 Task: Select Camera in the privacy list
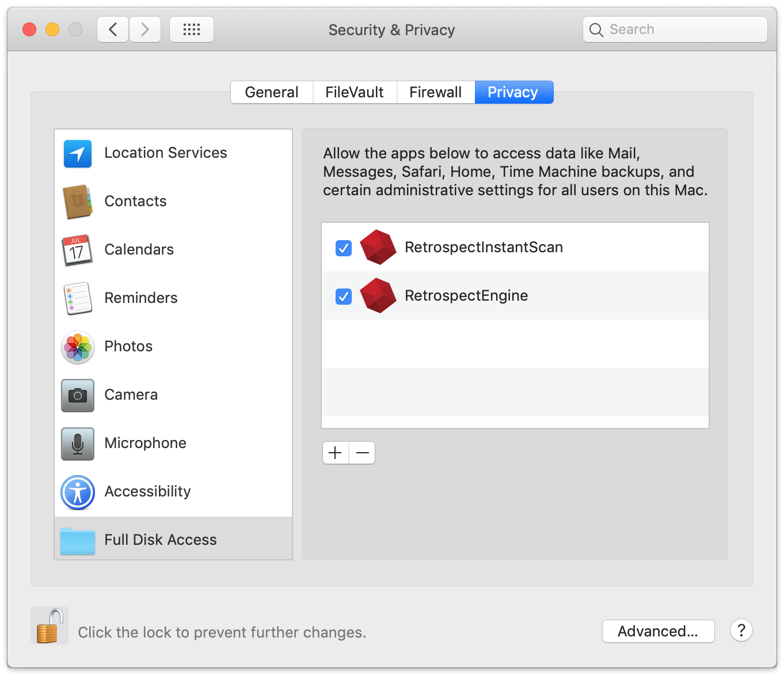pos(173,395)
